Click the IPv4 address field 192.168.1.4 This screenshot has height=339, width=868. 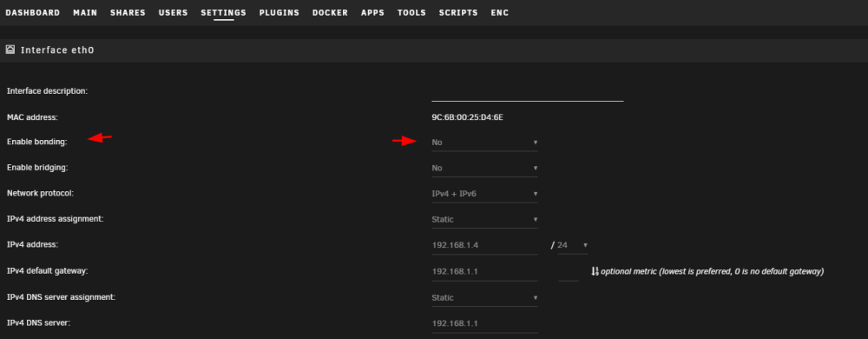click(x=485, y=245)
